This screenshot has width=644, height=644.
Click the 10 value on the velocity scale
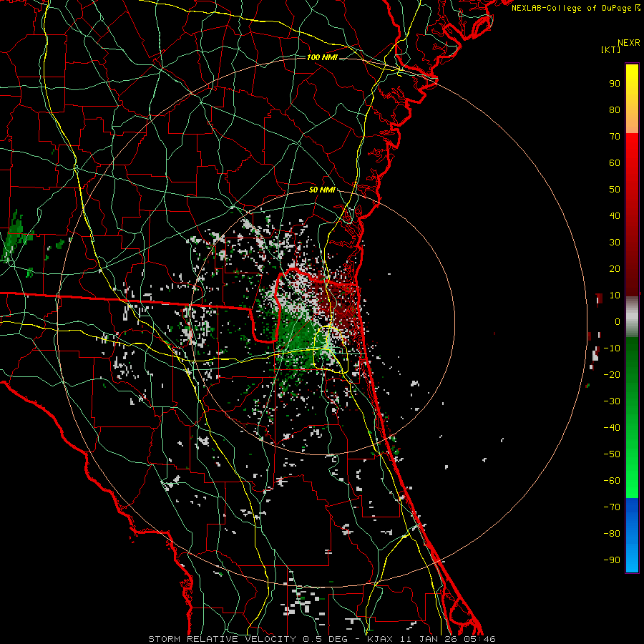click(615, 296)
